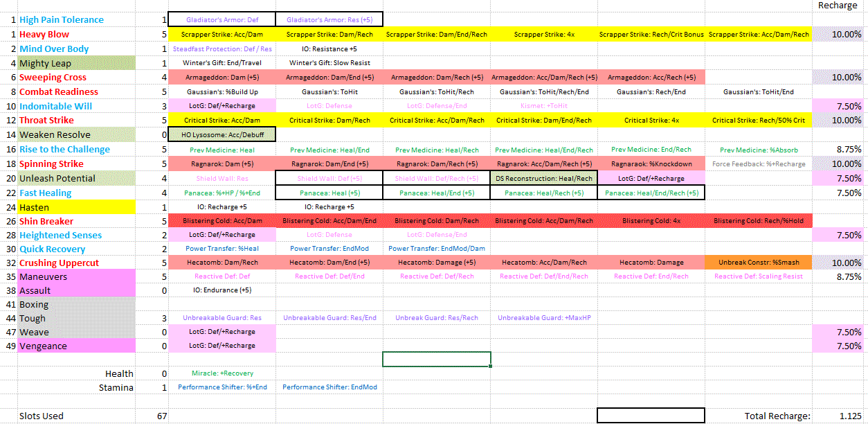Select the "Blistering Cold: Rech/%Hold" cell
The width and height of the screenshot is (868, 424).
click(759, 221)
